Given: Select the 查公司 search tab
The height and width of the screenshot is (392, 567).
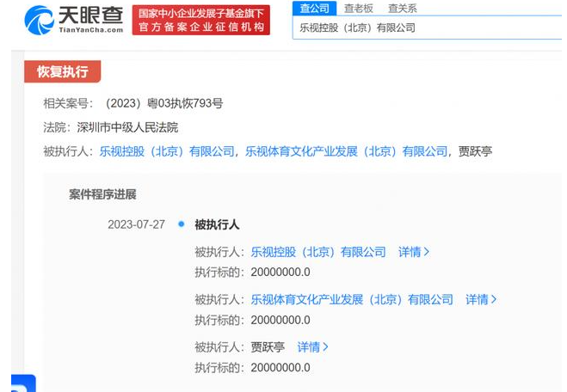Looking at the screenshot, I should click(315, 8).
